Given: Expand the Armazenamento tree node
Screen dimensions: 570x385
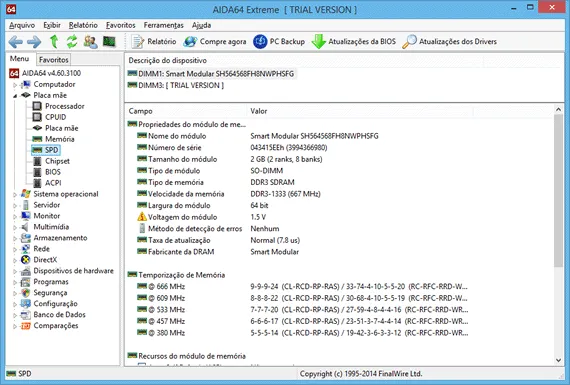Looking at the screenshot, I should coord(15,239).
